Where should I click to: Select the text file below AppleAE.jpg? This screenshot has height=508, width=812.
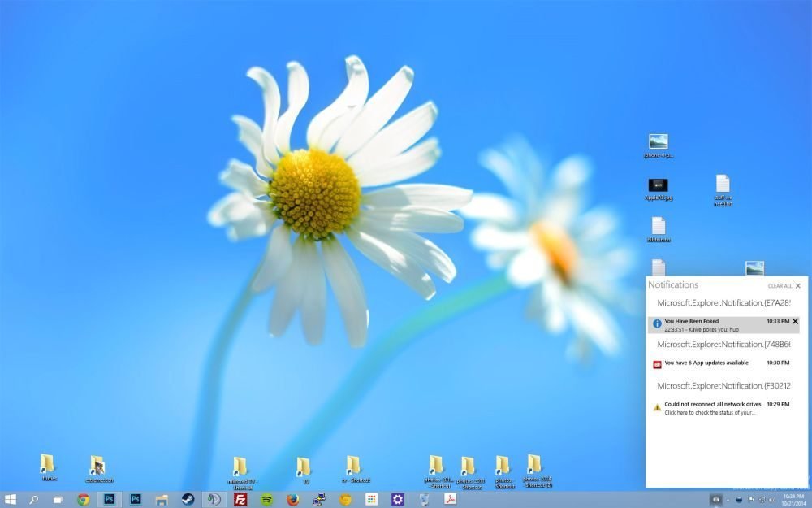pyautogui.click(x=659, y=230)
